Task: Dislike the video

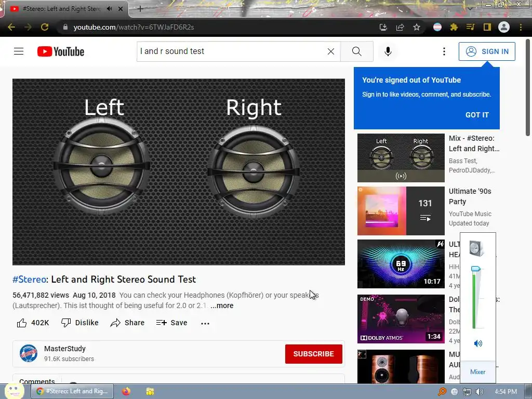Action: click(79, 323)
